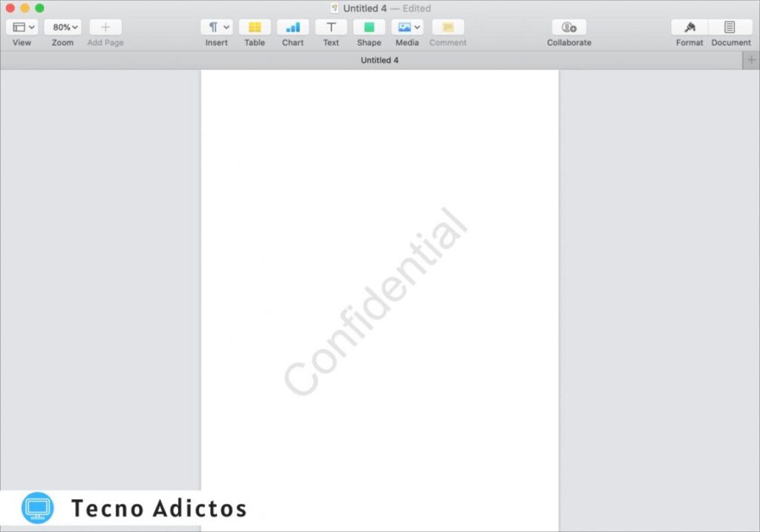Click the document icon in title bar
Screen dimensions: 760x532
[335, 8]
